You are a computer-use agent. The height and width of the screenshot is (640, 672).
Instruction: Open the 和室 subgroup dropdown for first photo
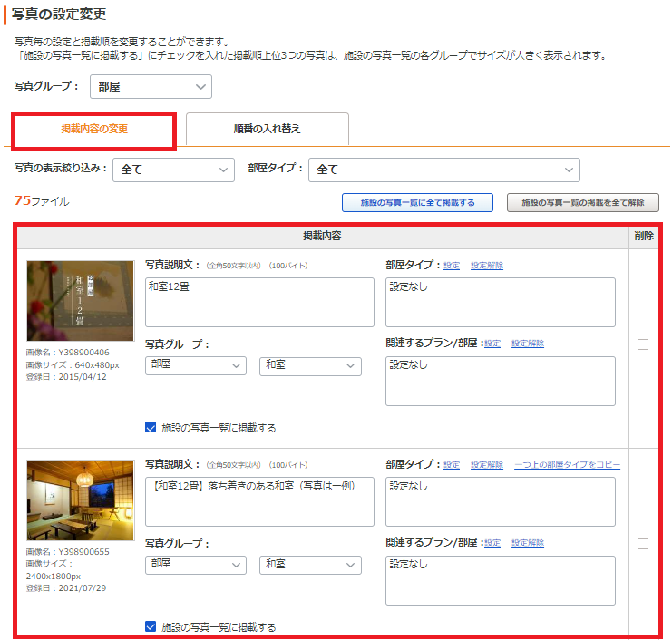(310, 365)
